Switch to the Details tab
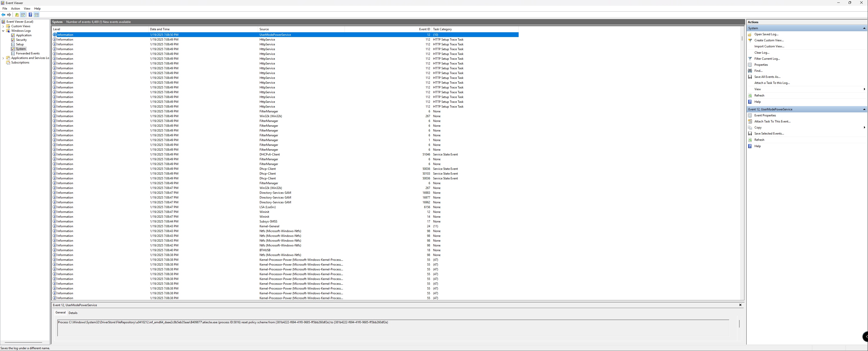 coord(73,313)
